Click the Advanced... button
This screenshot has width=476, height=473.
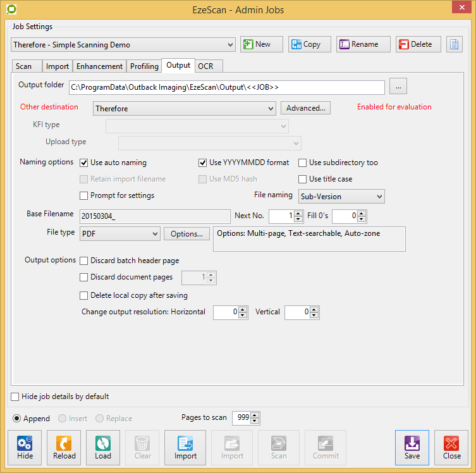point(305,108)
